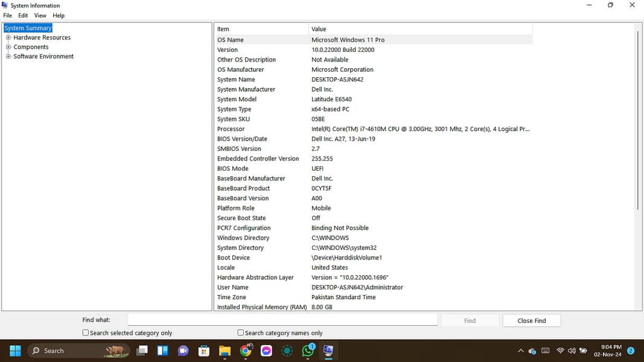This screenshot has width=644, height=362.
Task: Open the View menu
Action: point(40,16)
